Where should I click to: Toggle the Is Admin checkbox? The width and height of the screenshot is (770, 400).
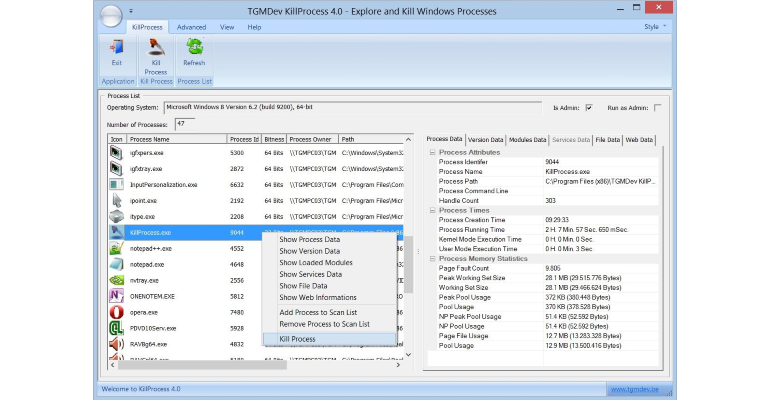click(589, 107)
